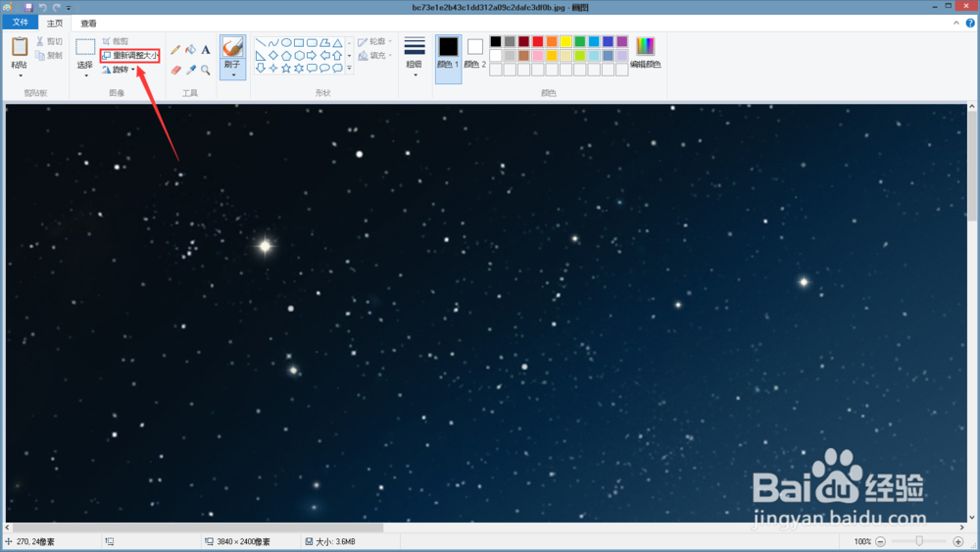Select the Eraser tool

coord(175,70)
